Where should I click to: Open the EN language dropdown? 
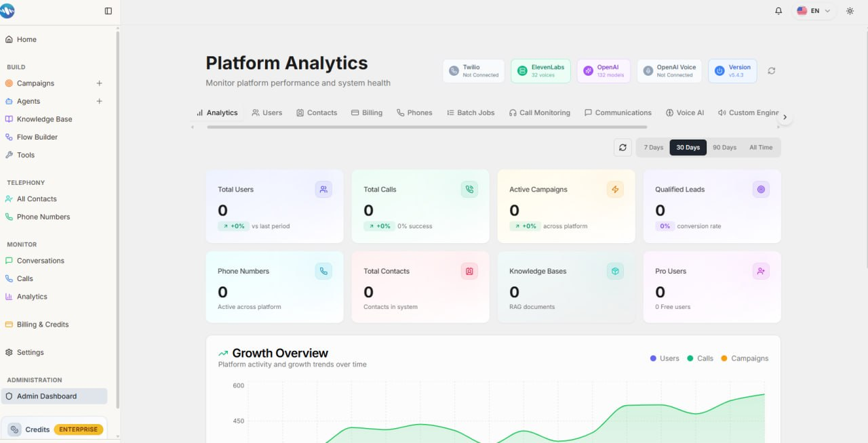[814, 11]
